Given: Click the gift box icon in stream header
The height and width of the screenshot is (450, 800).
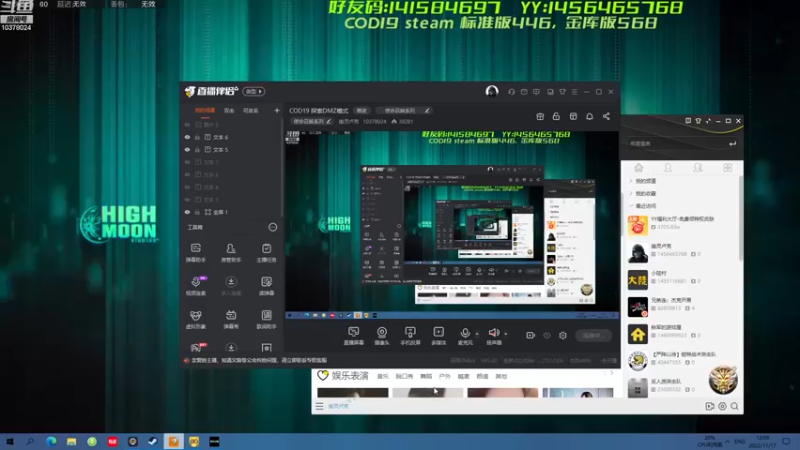Looking at the screenshot, I should pos(540,116).
